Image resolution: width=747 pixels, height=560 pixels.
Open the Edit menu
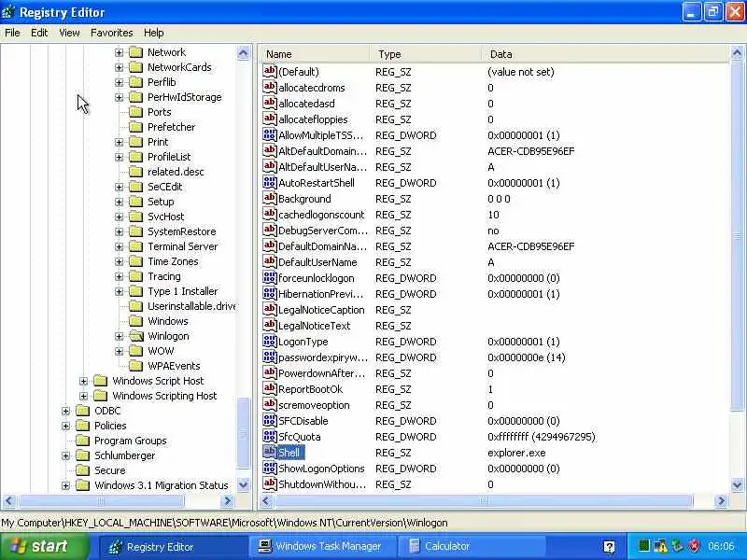tap(39, 33)
